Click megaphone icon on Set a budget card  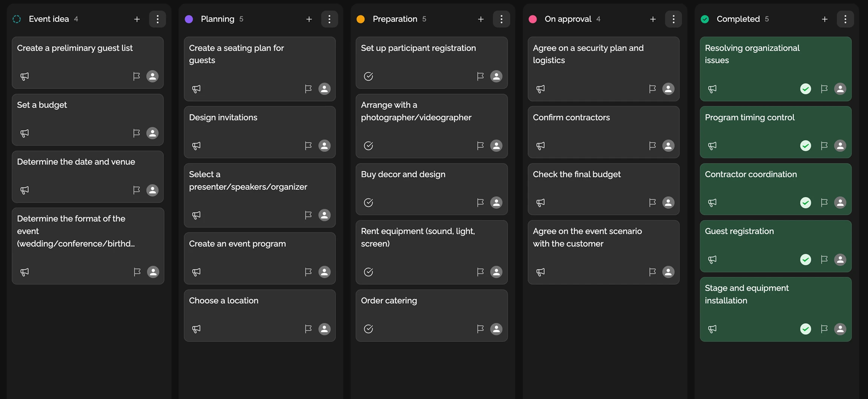click(x=24, y=133)
